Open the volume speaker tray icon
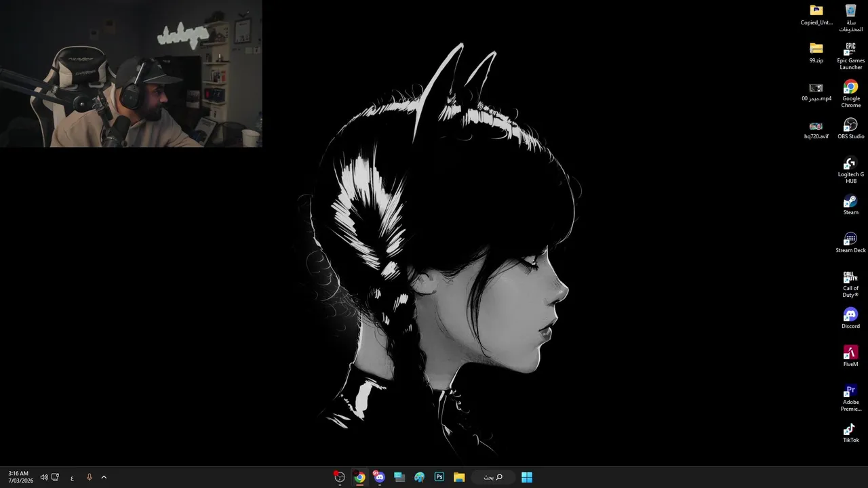Image resolution: width=868 pixels, height=488 pixels. click(x=44, y=477)
